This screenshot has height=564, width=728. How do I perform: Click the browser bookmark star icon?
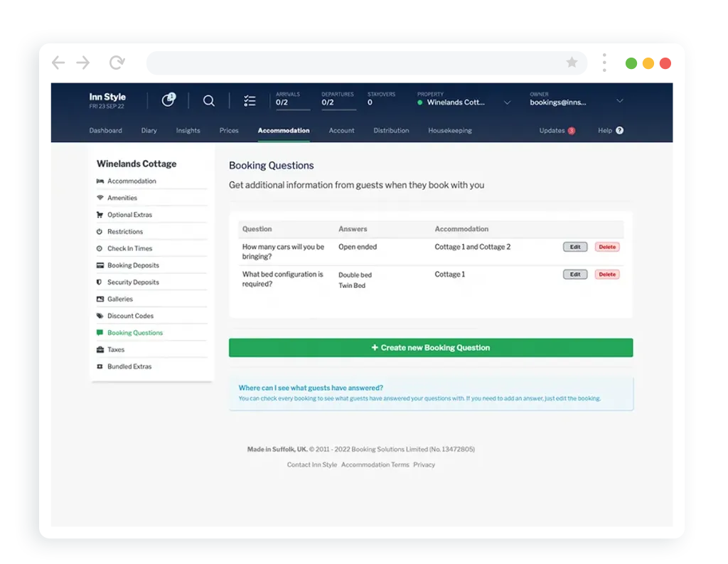coord(572,63)
